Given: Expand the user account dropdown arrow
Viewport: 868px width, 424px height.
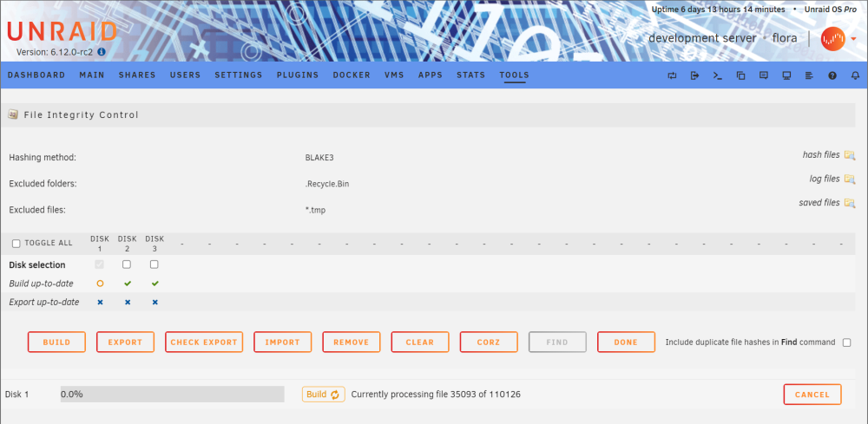Looking at the screenshot, I should pos(853,39).
